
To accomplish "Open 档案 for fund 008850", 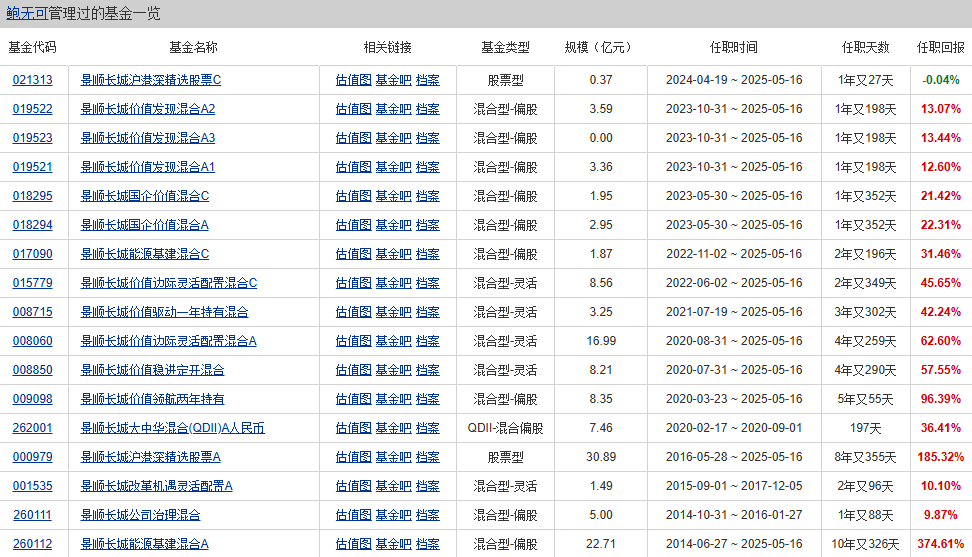I will pos(427,371).
